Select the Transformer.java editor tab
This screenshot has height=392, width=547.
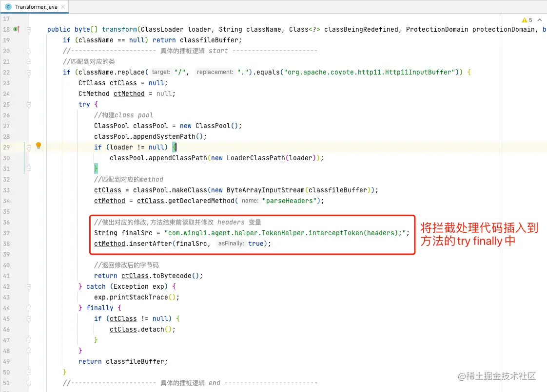pyautogui.click(x=34, y=7)
